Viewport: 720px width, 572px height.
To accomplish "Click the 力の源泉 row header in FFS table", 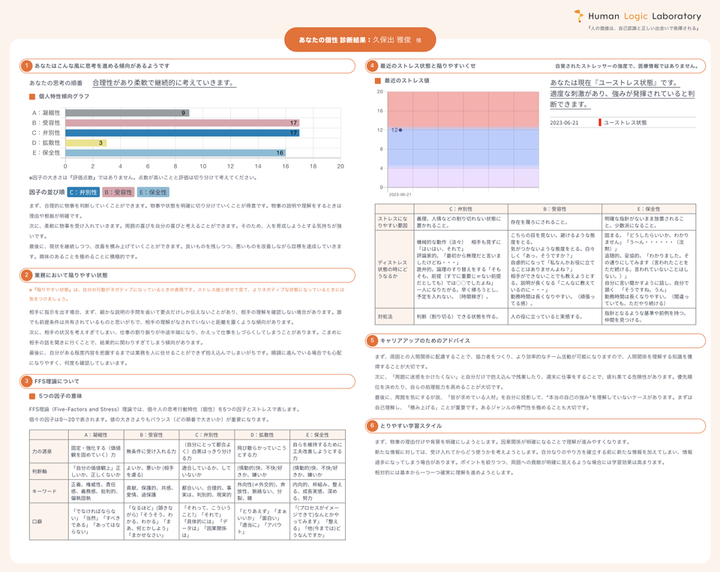I will point(49,451).
